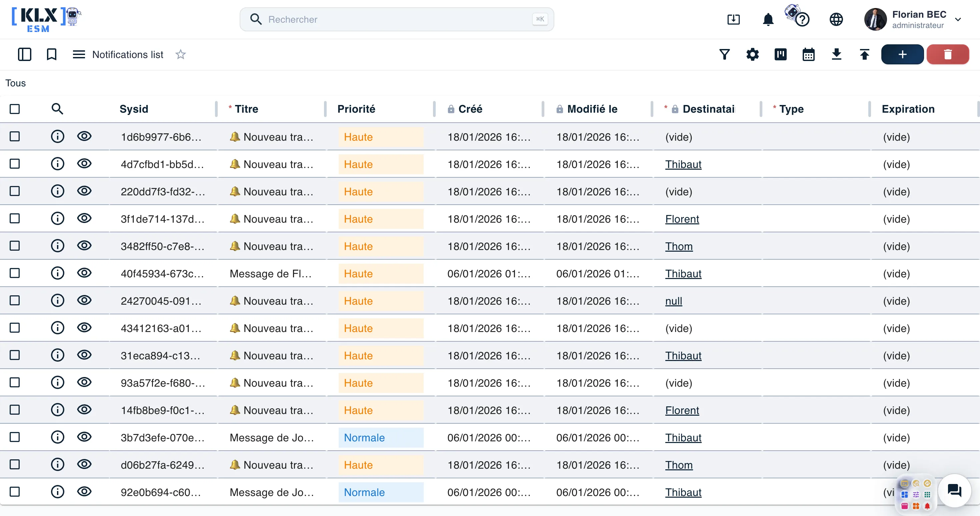Click the column search magnifier icon
This screenshot has width=980, height=516.
pos(57,109)
